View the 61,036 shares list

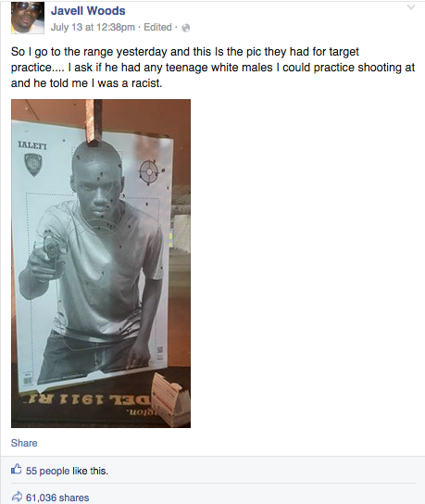pyautogui.click(x=57, y=498)
